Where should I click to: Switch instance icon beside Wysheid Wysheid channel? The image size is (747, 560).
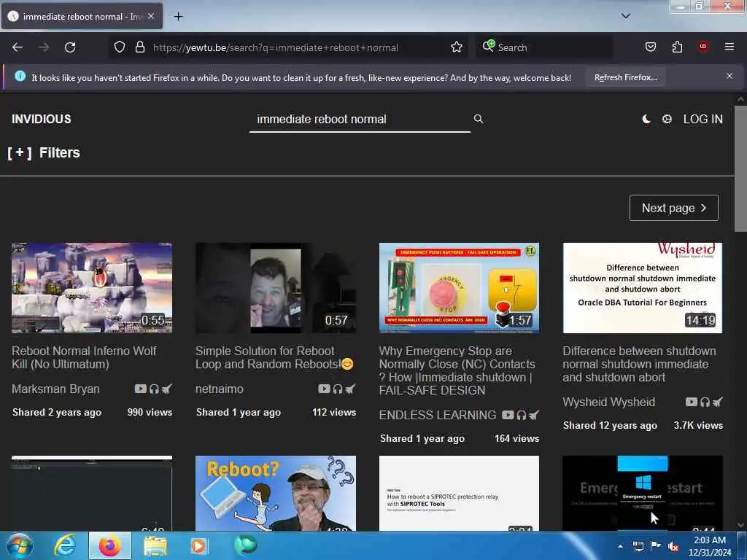[718, 402]
